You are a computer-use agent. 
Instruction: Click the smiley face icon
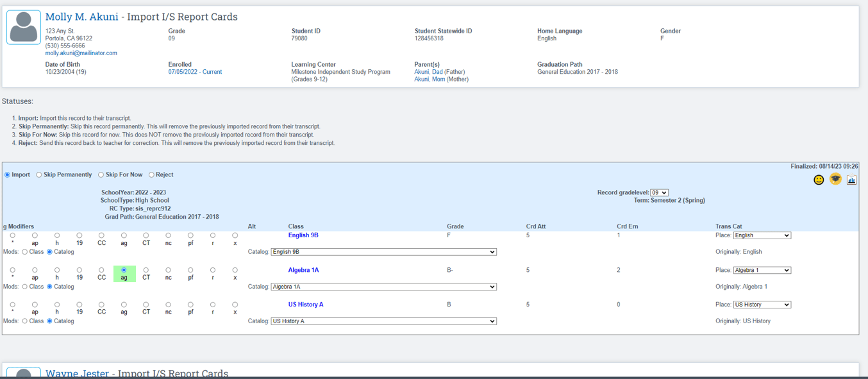coord(819,180)
